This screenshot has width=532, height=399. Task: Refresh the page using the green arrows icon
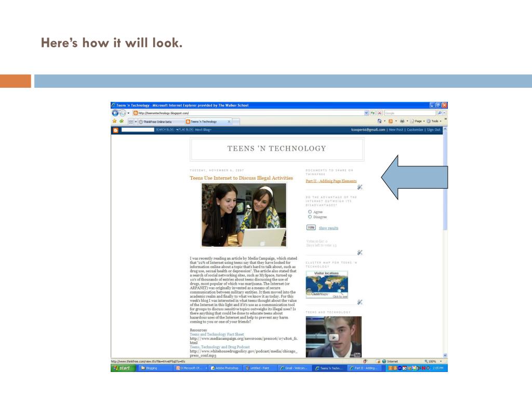click(373, 113)
